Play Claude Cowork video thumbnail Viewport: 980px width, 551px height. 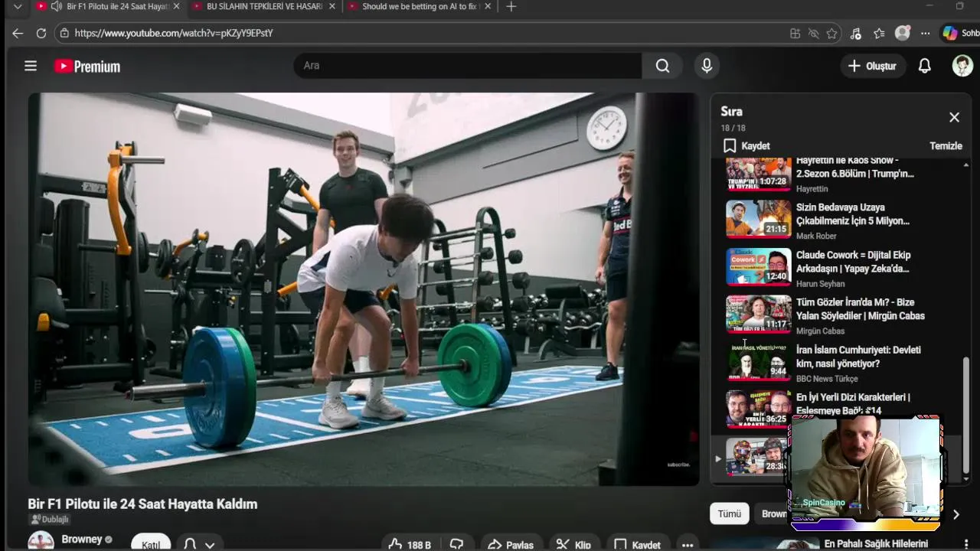[758, 266]
